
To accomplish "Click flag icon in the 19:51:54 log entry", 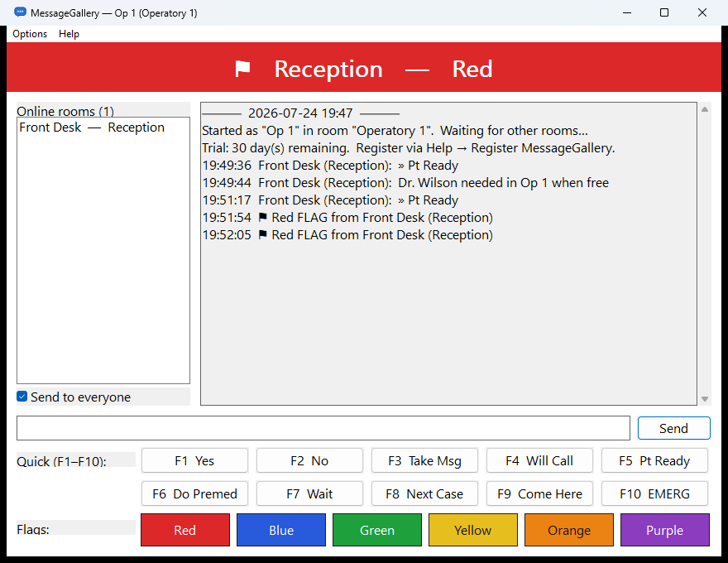I will [262, 217].
